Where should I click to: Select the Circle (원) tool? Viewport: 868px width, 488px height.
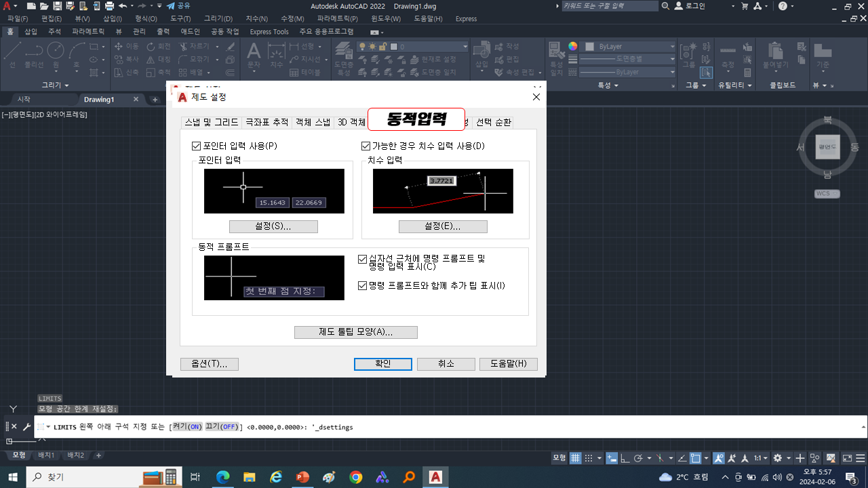coord(56,54)
